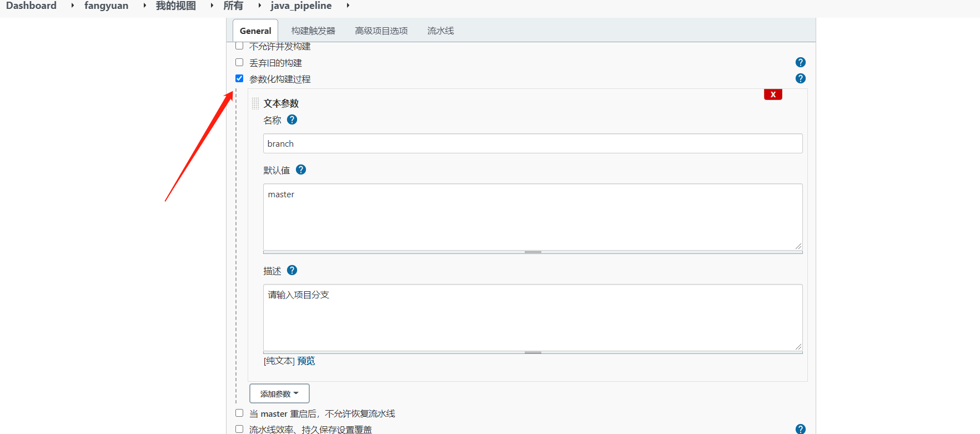Viewport: 980px width, 434px height.
Task: Uncheck 参数化构建过程 checkbox
Action: 239,78
